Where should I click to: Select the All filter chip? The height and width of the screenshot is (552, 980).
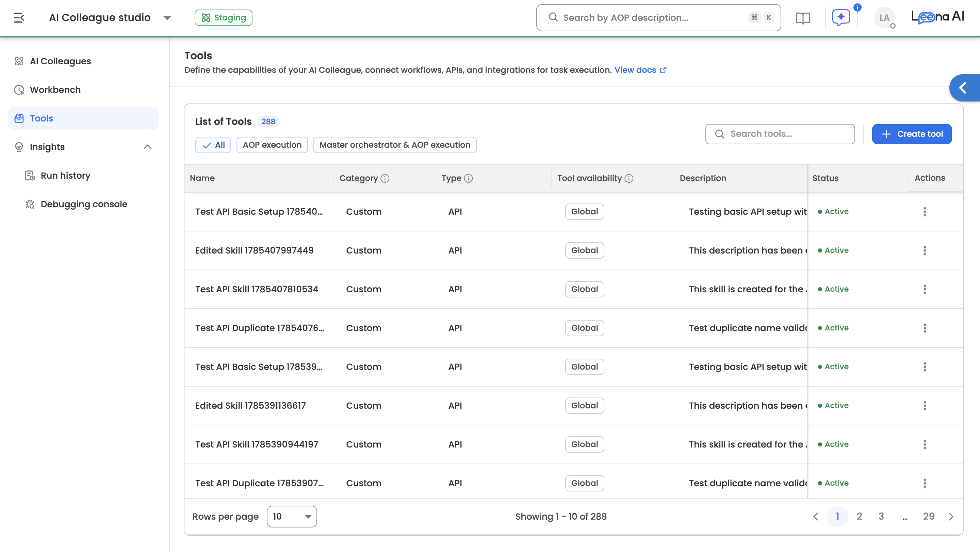pyautogui.click(x=213, y=145)
